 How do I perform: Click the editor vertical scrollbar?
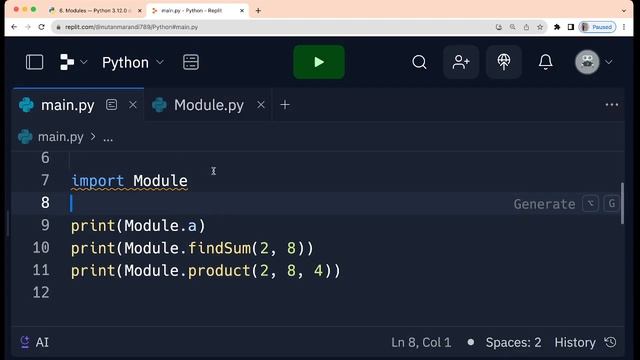coord(622,203)
